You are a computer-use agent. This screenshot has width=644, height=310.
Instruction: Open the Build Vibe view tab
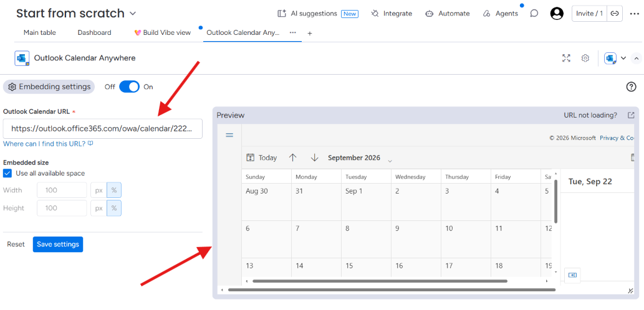pos(163,32)
